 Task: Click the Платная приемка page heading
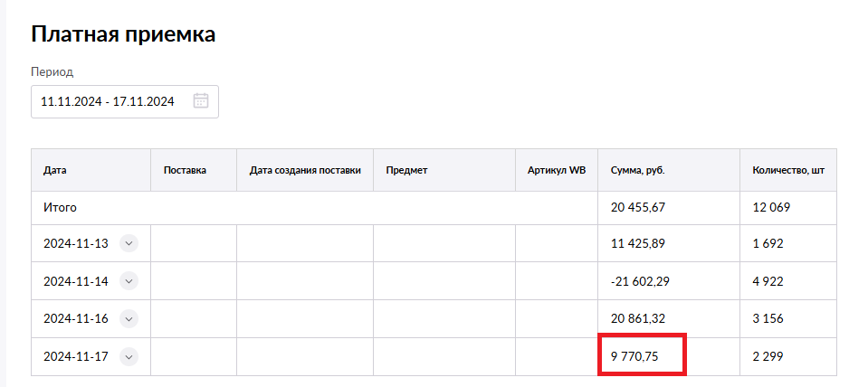tap(123, 34)
